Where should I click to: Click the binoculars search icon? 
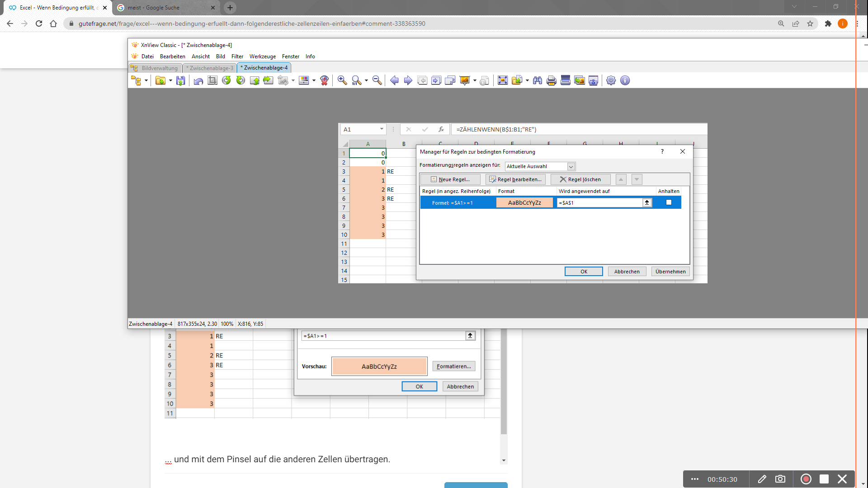(x=537, y=80)
